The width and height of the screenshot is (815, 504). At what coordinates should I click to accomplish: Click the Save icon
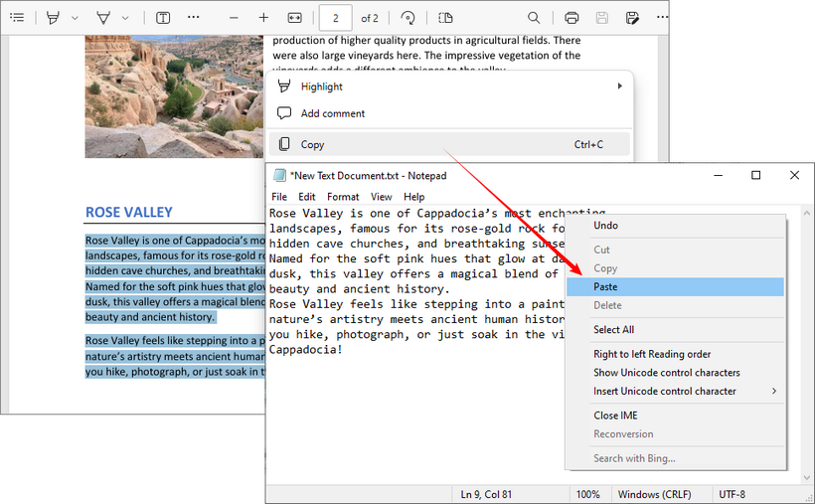coord(602,18)
